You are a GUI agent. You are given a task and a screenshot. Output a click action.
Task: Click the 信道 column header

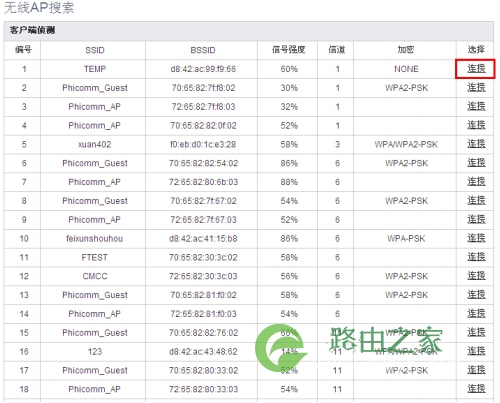point(336,50)
